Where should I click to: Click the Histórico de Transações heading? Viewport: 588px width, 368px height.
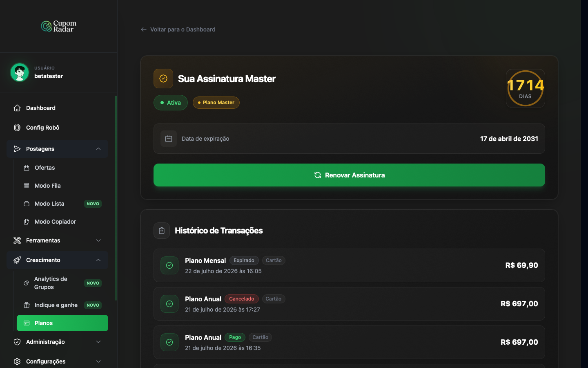click(219, 231)
